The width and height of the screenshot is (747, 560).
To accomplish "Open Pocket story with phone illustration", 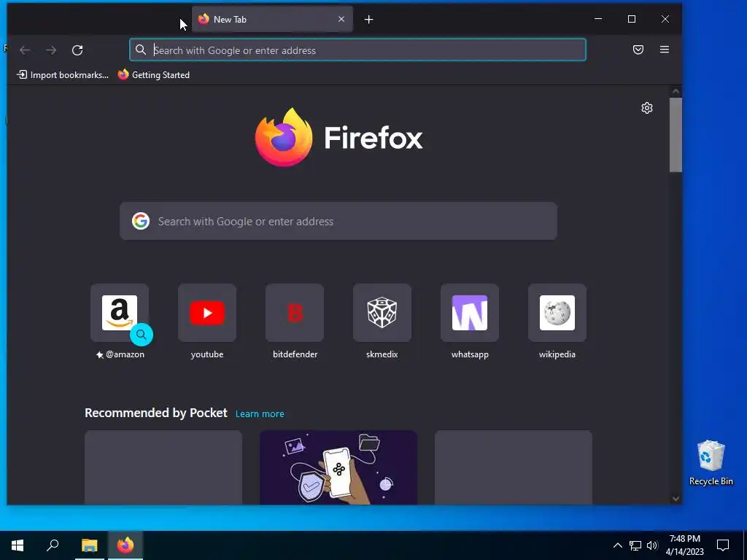I will click(338, 467).
